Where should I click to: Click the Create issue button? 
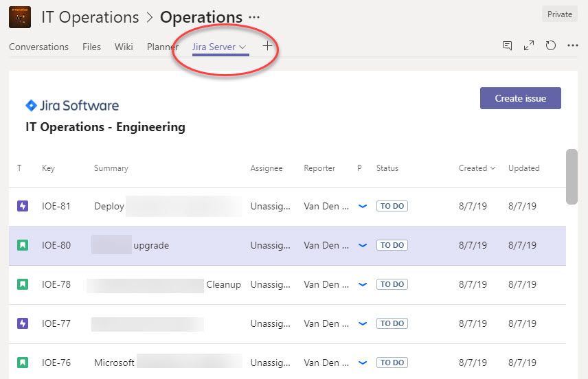click(521, 98)
